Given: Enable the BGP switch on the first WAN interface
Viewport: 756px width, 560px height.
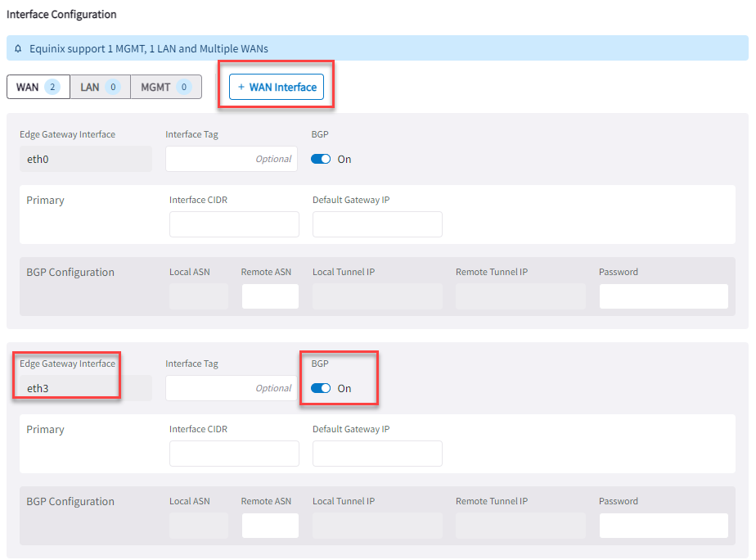Looking at the screenshot, I should point(320,159).
